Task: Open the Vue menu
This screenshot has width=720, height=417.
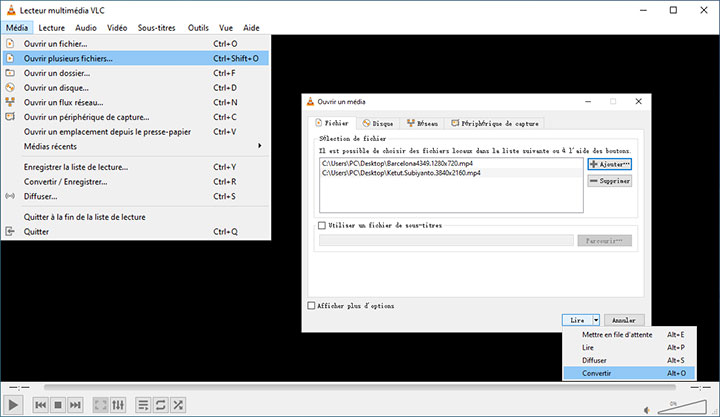Action: point(225,28)
